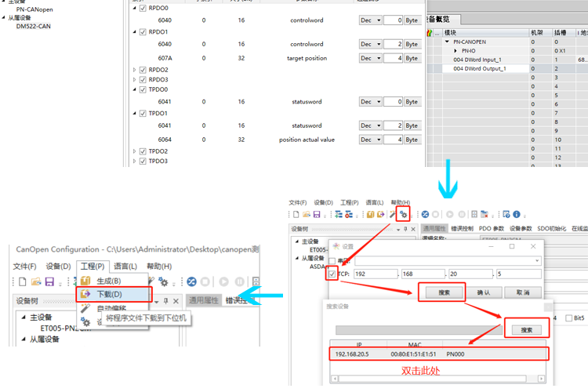Click the settings gear icon in right toolbar
Screen dimensions: 588x392
click(x=403, y=214)
